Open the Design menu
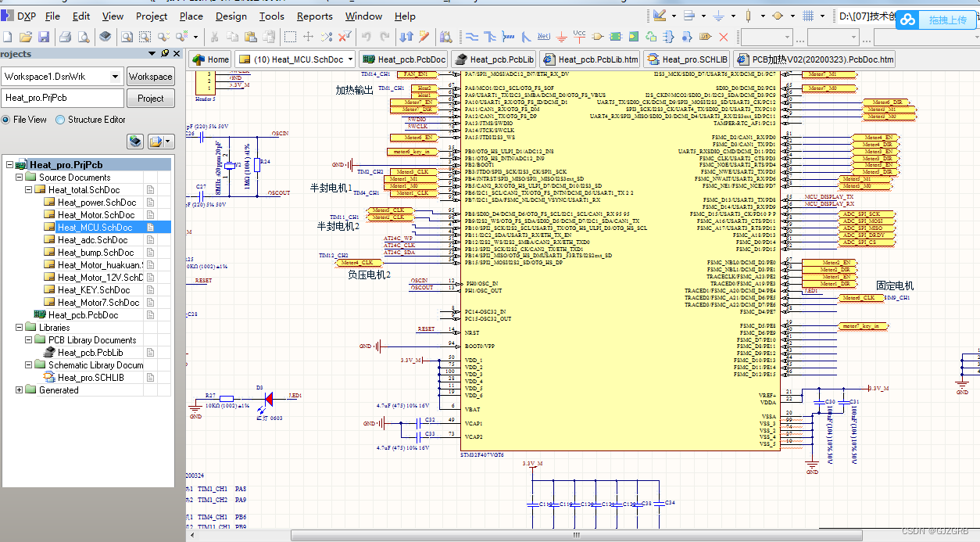Screen dimensions: 980x542 coord(231,16)
